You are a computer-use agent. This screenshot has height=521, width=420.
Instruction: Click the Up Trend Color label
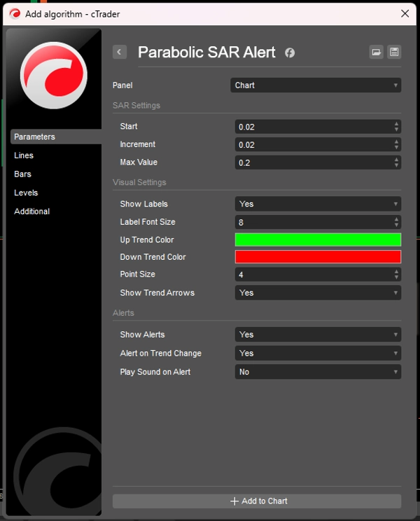tap(147, 239)
